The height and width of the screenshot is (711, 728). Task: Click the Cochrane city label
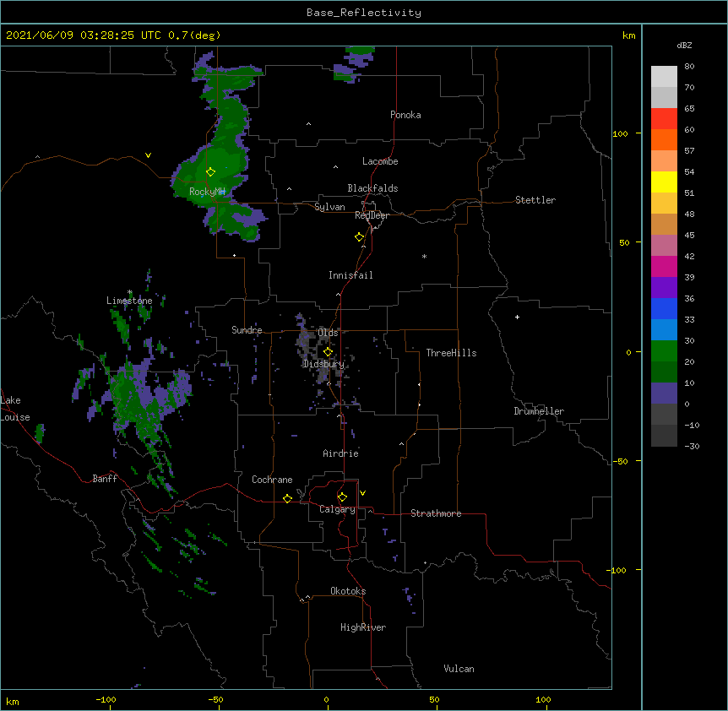[272, 480]
